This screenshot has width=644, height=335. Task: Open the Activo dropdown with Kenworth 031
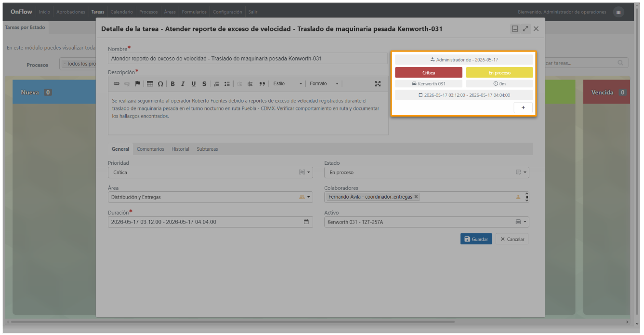(x=427, y=222)
